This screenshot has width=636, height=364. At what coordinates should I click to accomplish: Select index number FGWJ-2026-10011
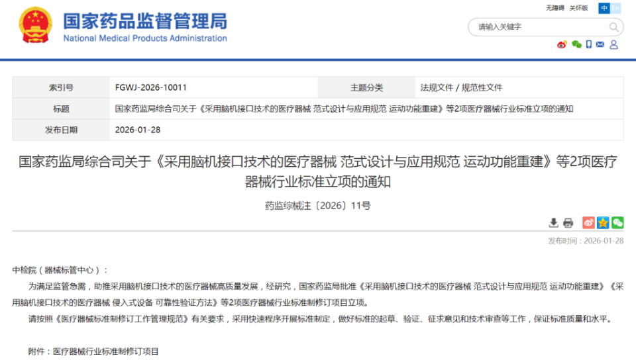tap(151, 87)
